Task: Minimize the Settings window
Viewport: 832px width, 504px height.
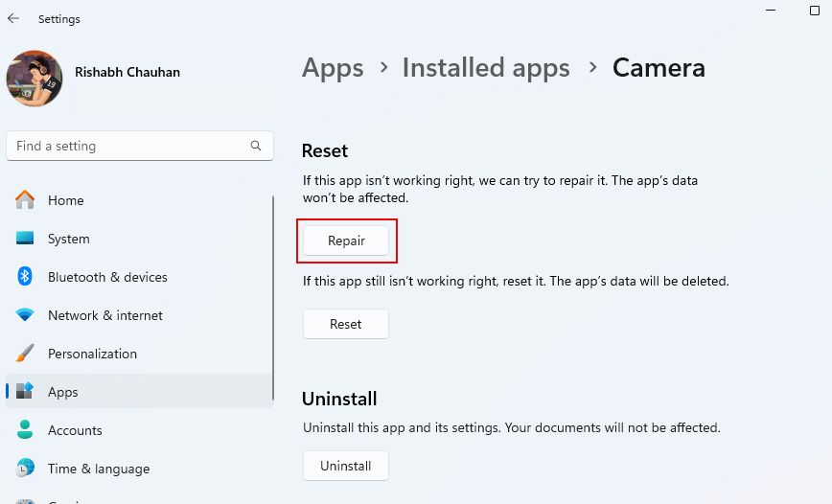Action: click(773, 8)
